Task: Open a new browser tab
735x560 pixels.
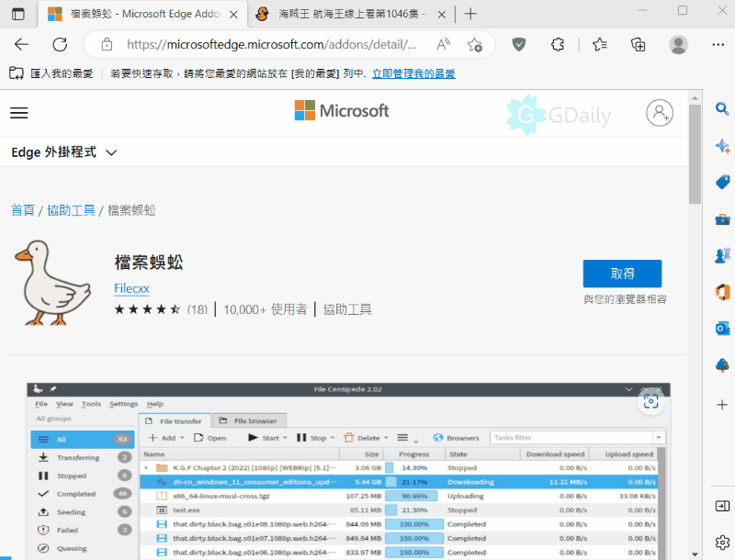Action: (470, 14)
